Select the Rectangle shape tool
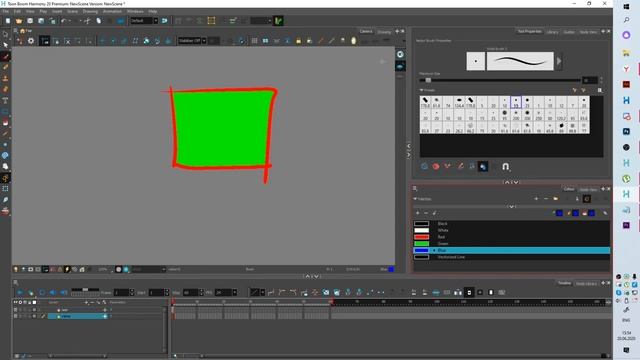The height and width of the screenshot is (360, 640). coord(5,111)
